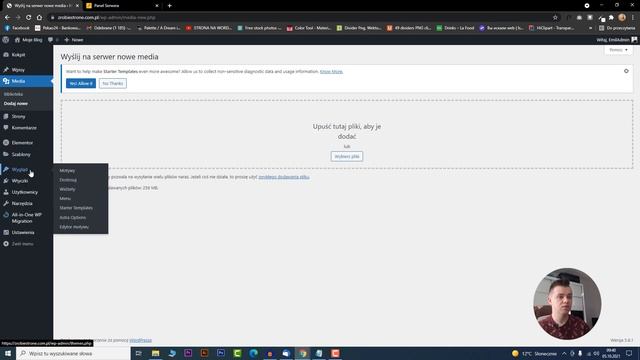This screenshot has height=360, width=640.
Task: Open Użytkownicy users section
Action: click(24, 192)
